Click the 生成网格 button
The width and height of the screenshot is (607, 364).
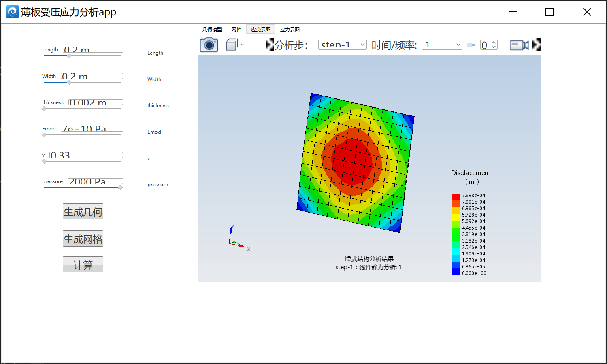tap(83, 238)
